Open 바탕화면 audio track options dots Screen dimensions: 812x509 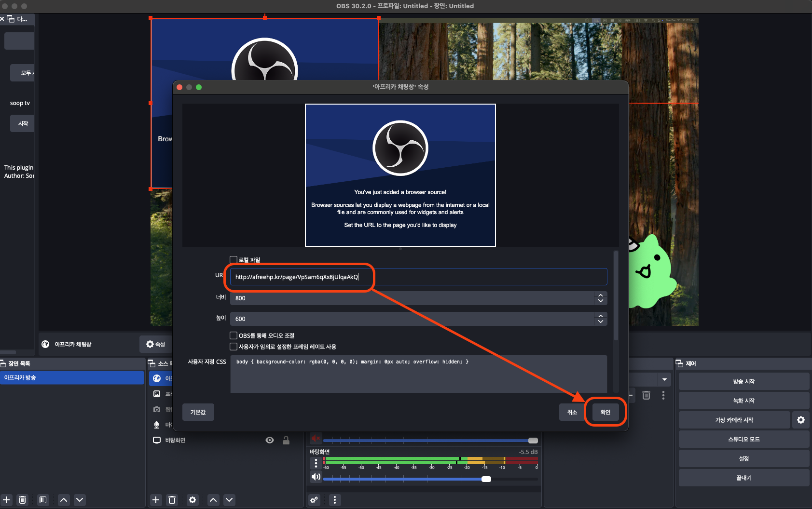[x=316, y=463]
